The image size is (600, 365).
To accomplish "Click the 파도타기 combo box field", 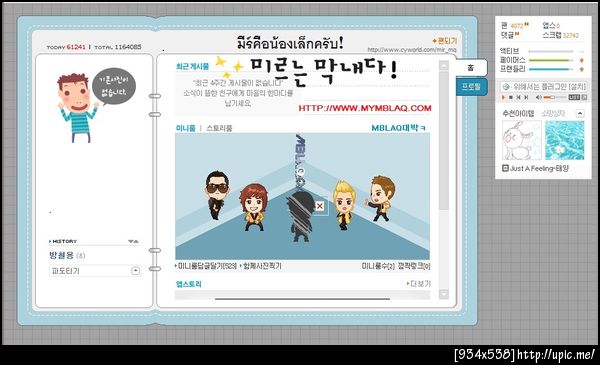I will [95, 271].
